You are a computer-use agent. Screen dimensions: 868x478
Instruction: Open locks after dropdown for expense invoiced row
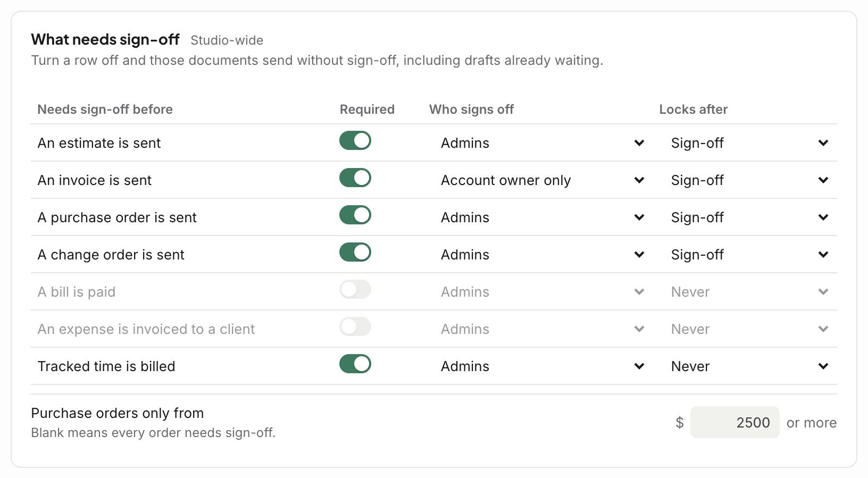748,329
